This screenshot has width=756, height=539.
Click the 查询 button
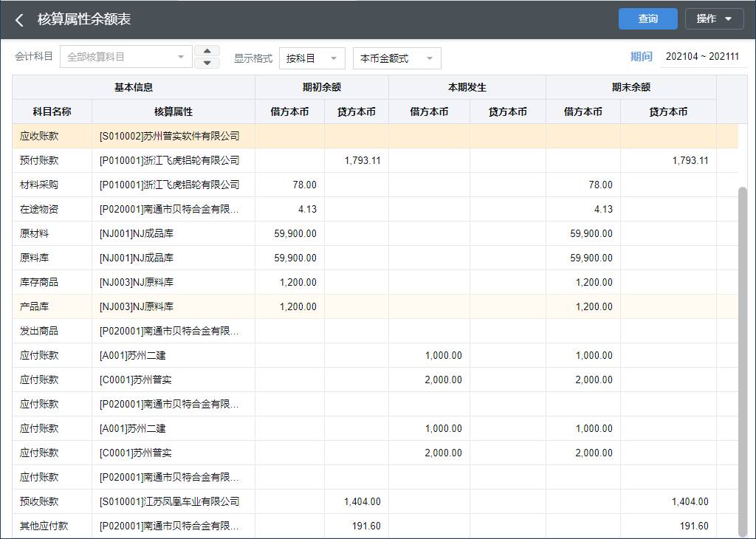point(648,18)
